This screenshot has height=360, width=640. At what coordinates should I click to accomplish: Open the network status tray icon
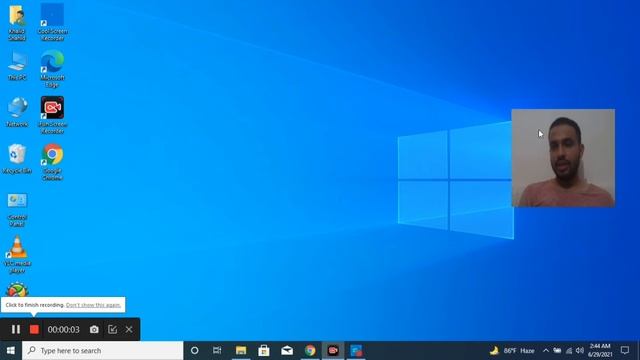(x=569, y=351)
